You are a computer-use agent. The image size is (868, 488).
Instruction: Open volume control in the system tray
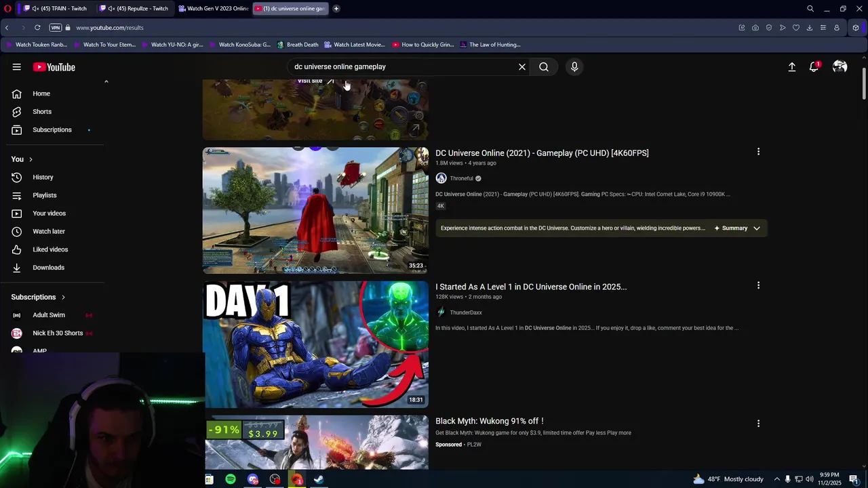point(809,479)
